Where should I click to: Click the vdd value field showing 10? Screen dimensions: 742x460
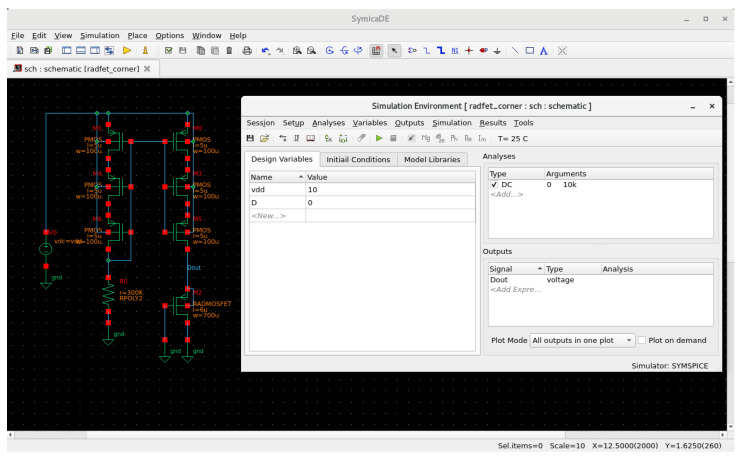pos(390,190)
